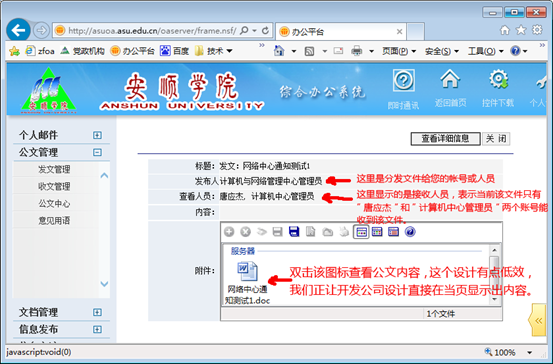Click the address bar search magnifier icon
The image size is (553, 364).
click(244, 31)
